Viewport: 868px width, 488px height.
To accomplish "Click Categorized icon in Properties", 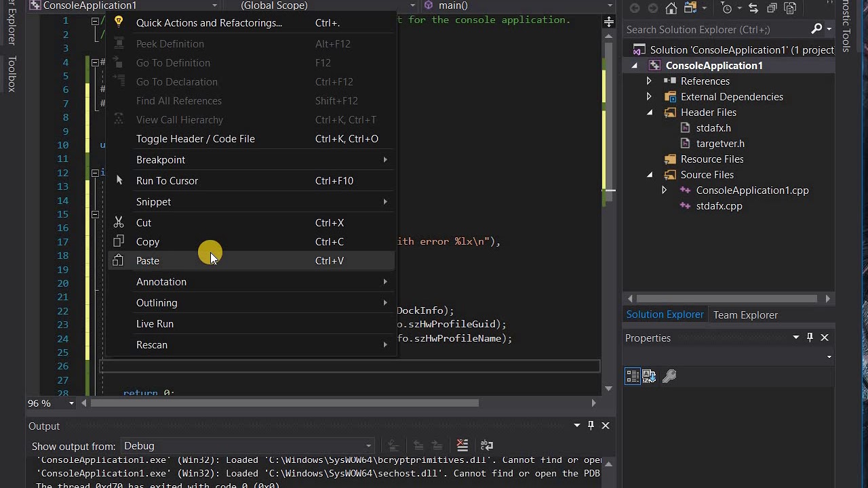I will pos(632,375).
